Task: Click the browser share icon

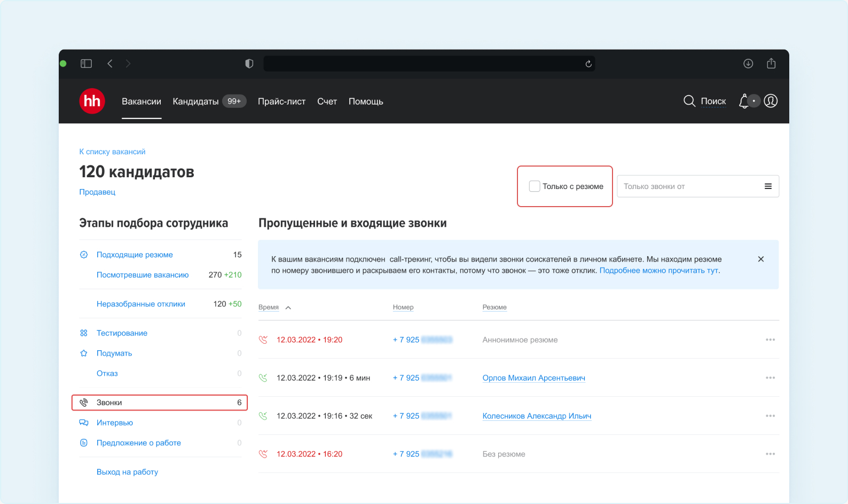Action: (771, 63)
